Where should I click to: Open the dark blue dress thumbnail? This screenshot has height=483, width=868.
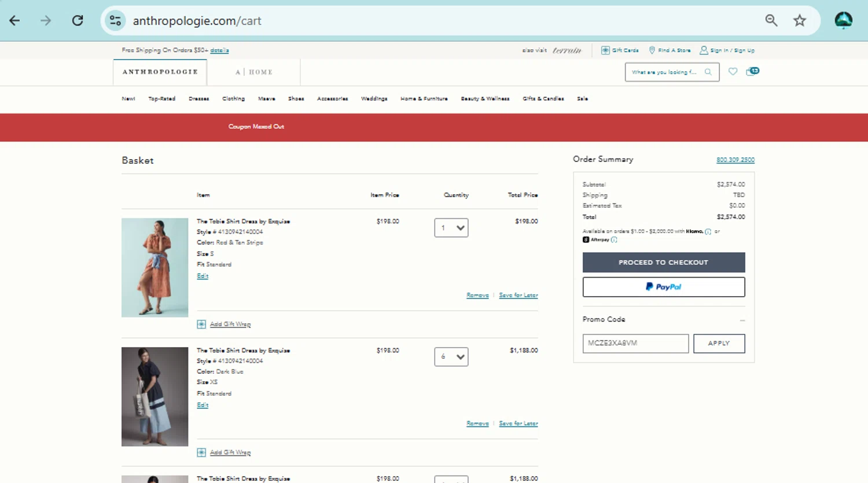point(155,396)
